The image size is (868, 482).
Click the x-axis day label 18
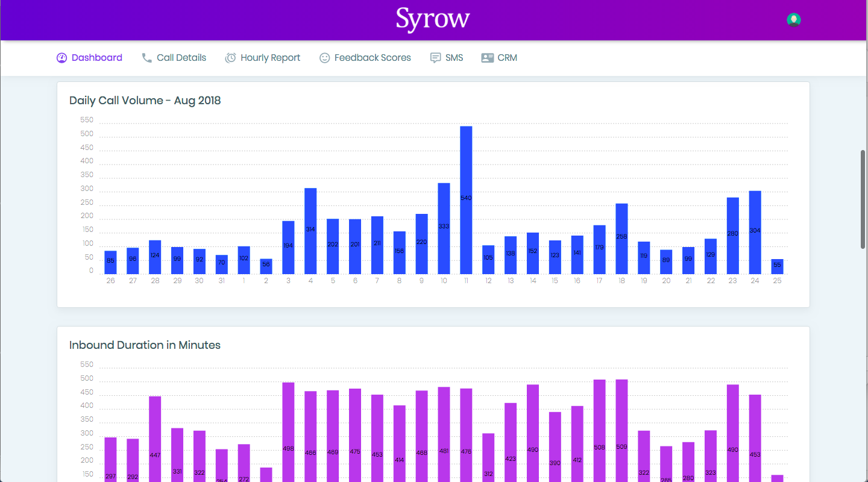(621, 281)
